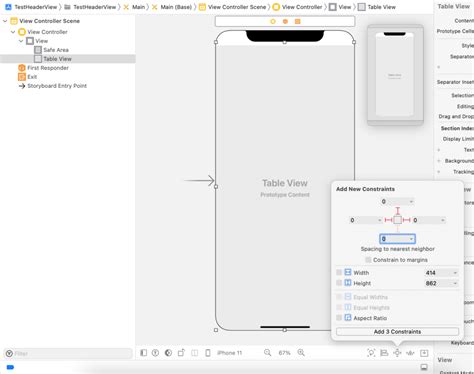Click Add 3 Constraints button
Viewport: 474px width, 374px height.
click(397, 332)
